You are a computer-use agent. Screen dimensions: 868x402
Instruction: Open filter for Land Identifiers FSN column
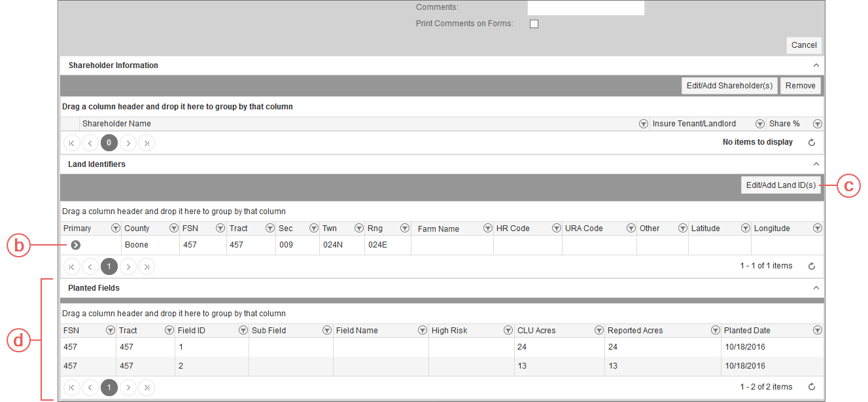[x=220, y=228]
